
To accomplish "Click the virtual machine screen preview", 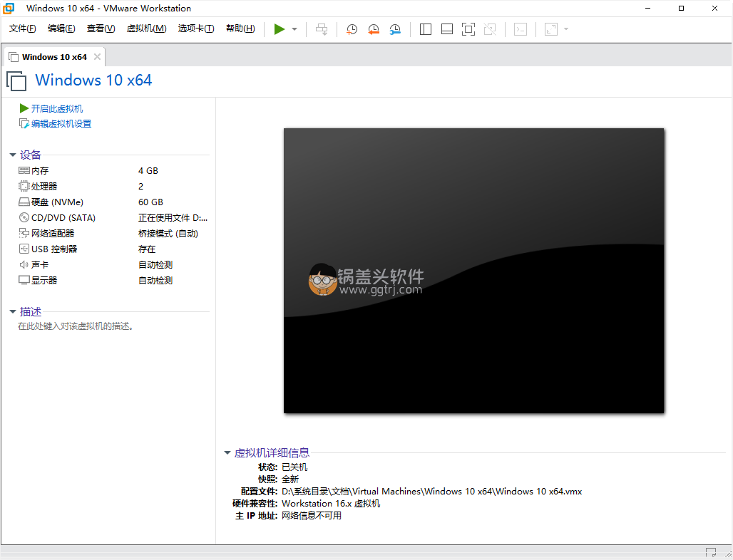I will tap(473, 271).
